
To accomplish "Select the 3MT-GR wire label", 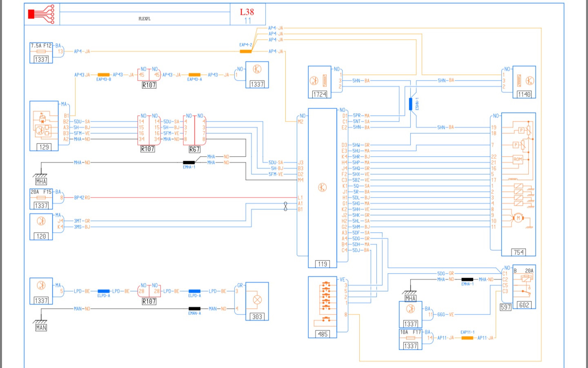I will tap(82, 221).
